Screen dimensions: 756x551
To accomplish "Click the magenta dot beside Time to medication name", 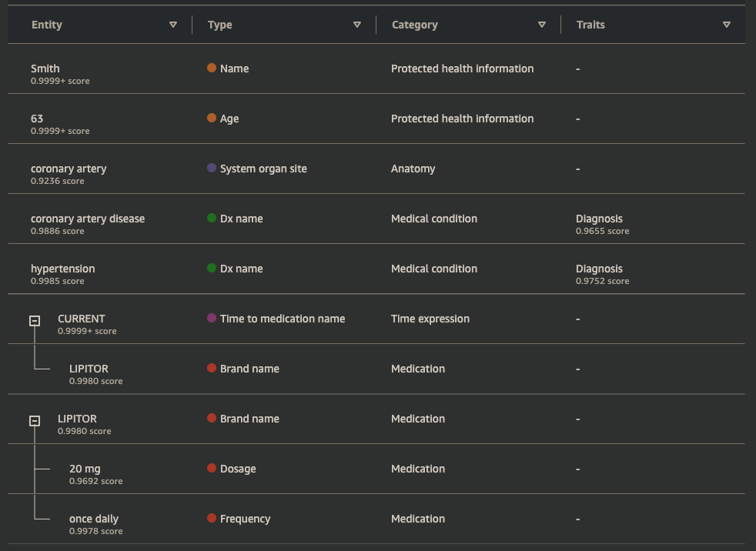I will [212, 319].
